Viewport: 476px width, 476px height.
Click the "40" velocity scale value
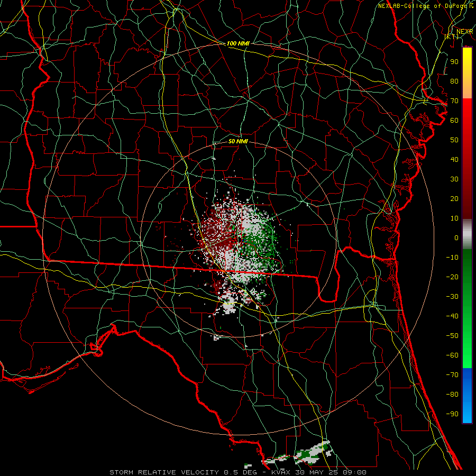(454, 159)
